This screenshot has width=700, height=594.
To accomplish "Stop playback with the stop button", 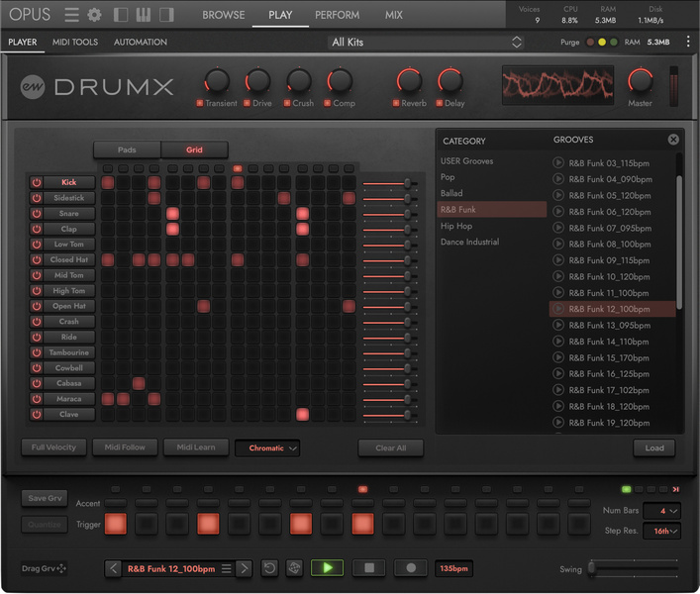I will click(369, 568).
